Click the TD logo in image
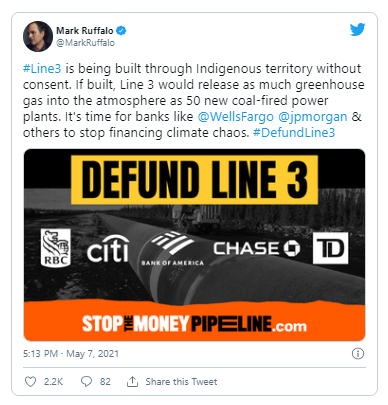 (330, 248)
